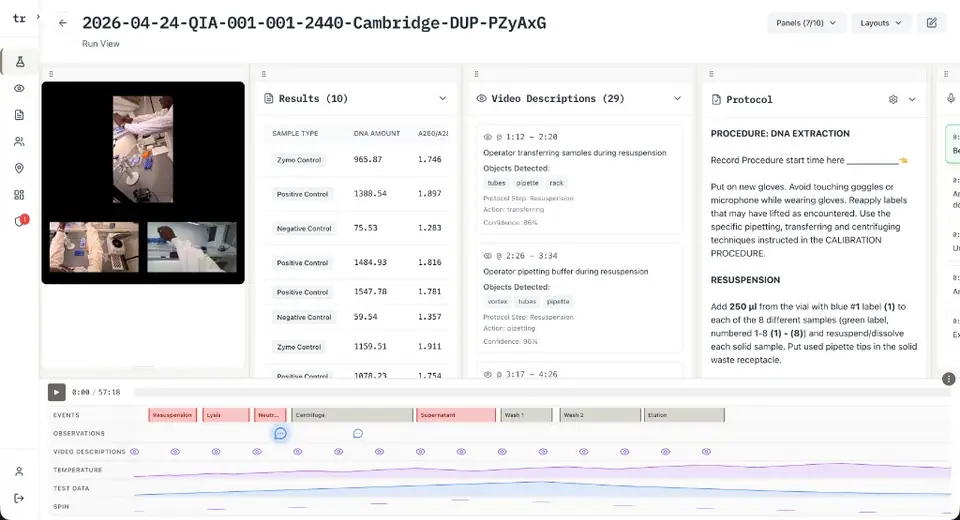960x520 pixels.
Task: Open the users icon in left sidebar
Action: (20, 141)
